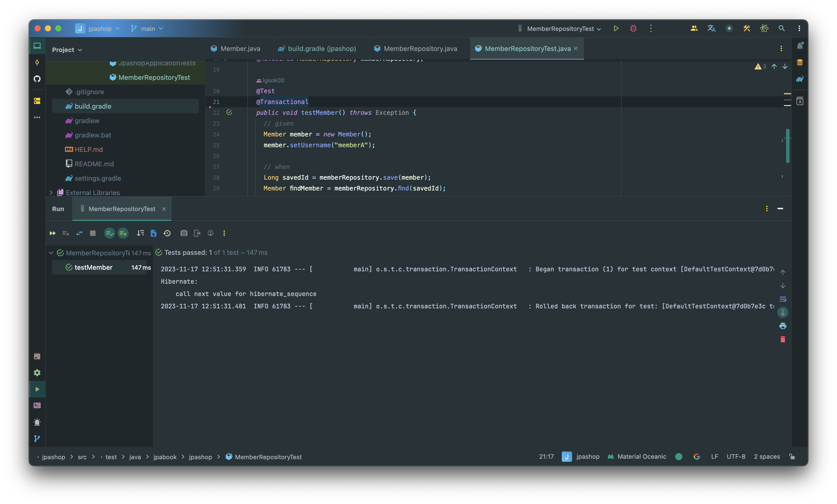This screenshot has width=837, height=504.
Task: Expand the External Libraries tree node
Action: click(51, 193)
